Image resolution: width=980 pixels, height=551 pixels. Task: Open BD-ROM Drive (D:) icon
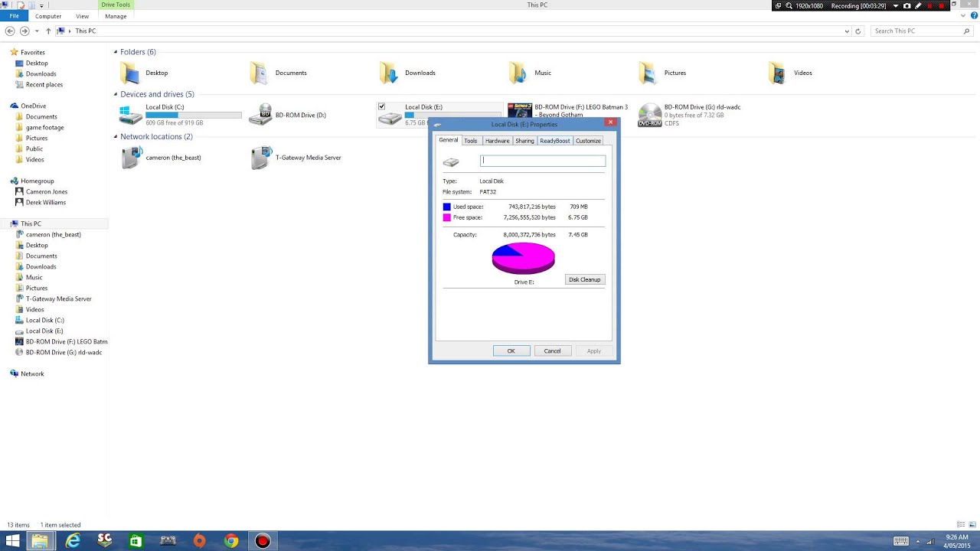260,115
